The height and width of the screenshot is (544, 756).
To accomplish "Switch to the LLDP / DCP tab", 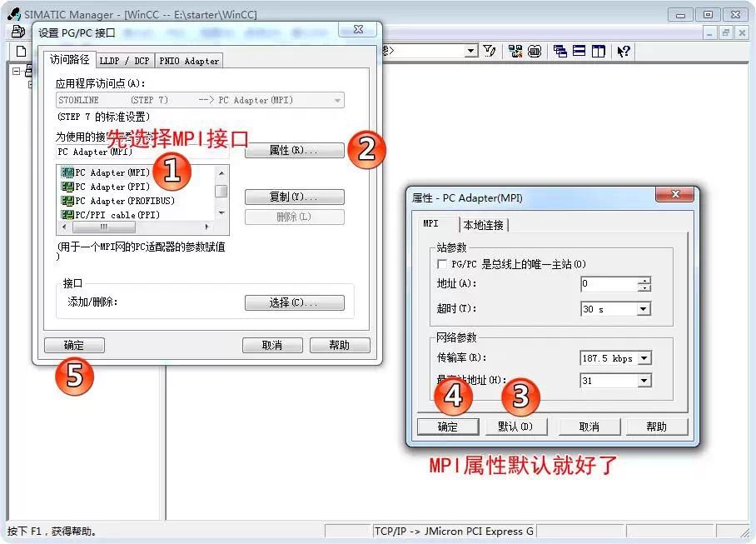I will 124,61.
